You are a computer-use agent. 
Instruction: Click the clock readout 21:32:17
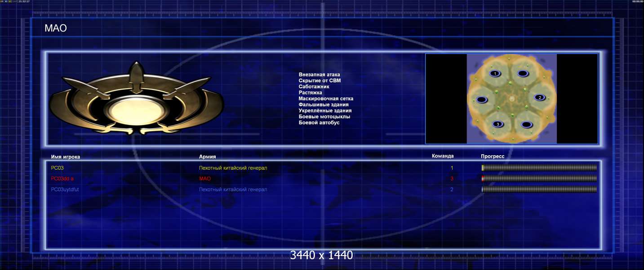point(24,1)
